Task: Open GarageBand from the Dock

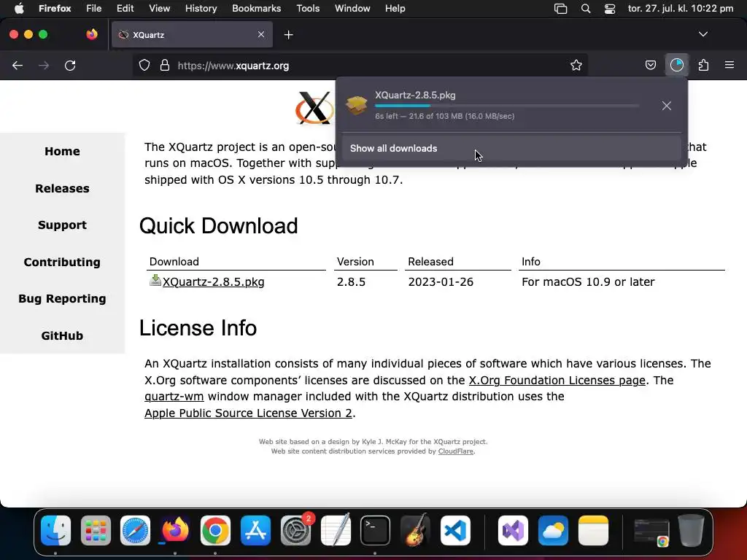Action: coord(415,531)
